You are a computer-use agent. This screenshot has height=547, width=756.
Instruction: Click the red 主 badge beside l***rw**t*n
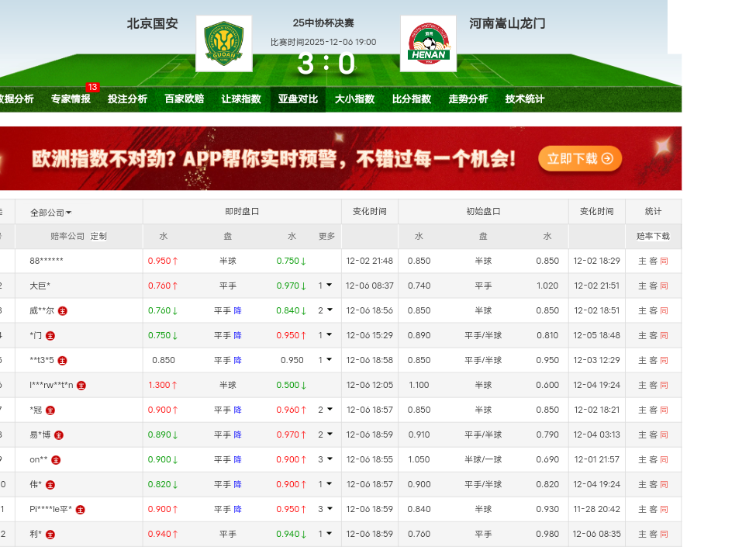point(81,386)
